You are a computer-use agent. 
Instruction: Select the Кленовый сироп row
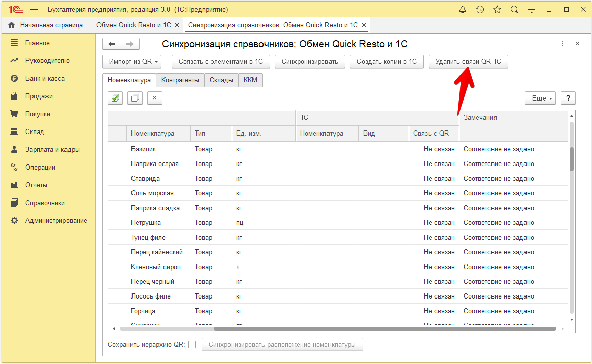point(338,267)
